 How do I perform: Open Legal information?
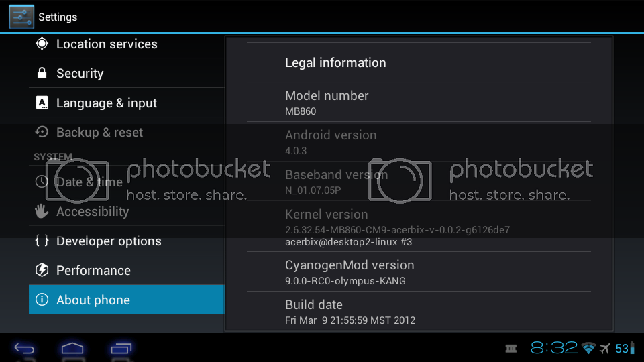(x=419, y=63)
